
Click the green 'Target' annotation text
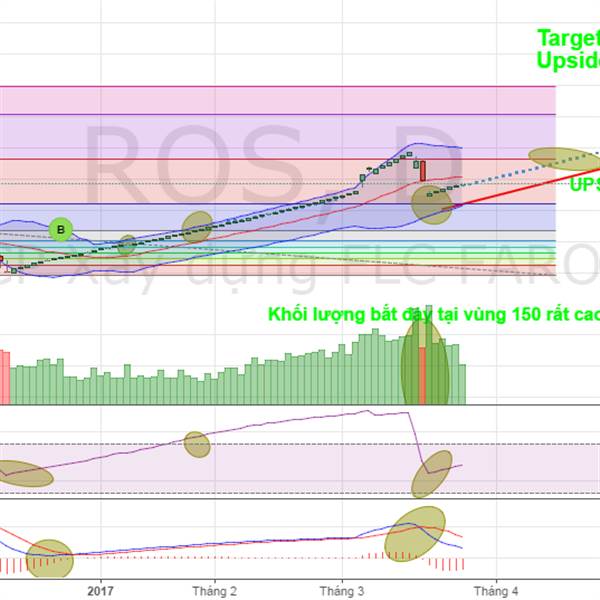pos(568,38)
